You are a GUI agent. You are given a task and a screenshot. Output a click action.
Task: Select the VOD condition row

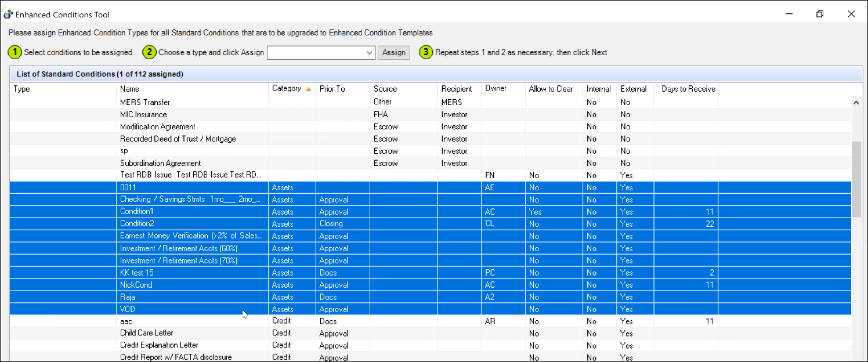click(x=431, y=309)
